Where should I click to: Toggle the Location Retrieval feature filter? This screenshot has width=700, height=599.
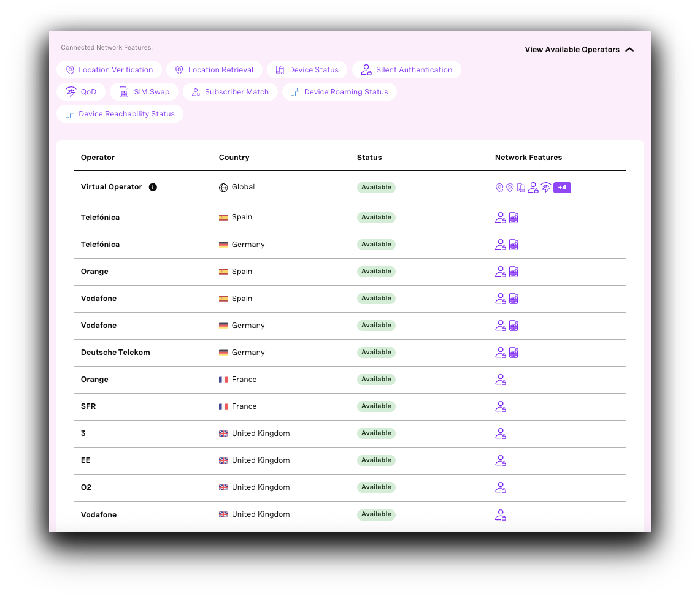pyautogui.click(x=214, y=69)
